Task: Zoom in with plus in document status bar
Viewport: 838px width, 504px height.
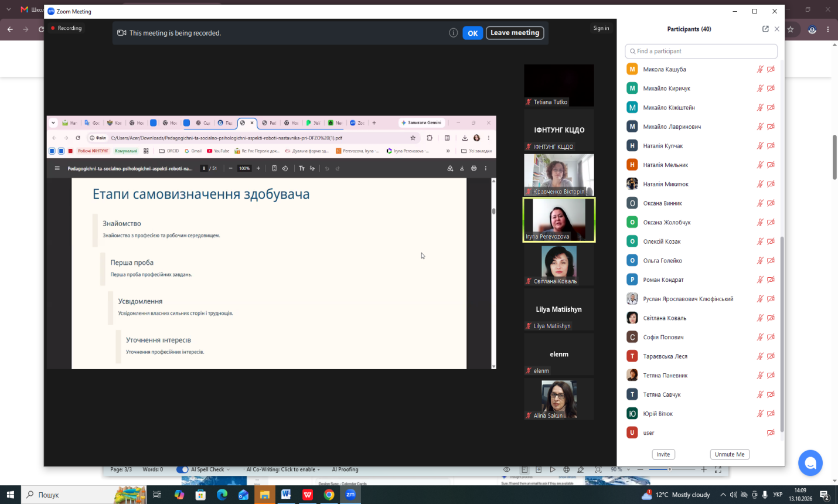Action: tap(704, 469)
